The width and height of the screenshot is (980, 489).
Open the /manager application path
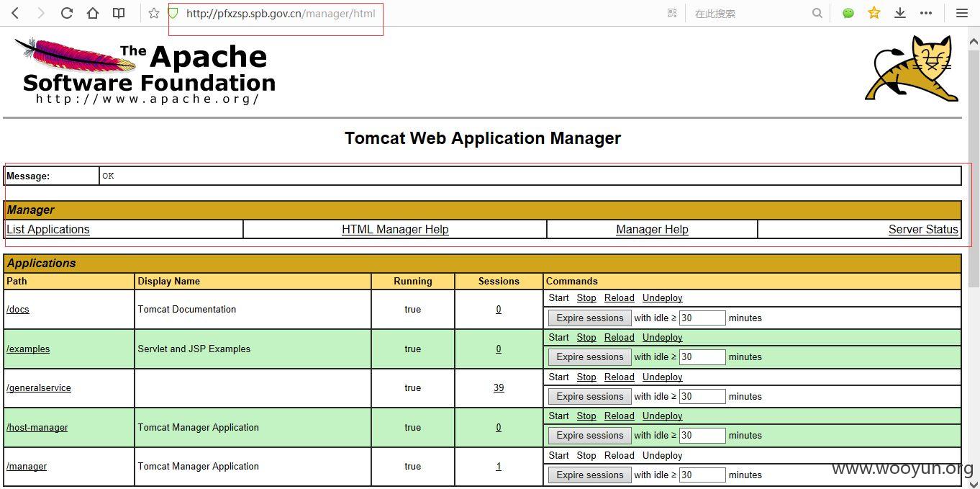[x=27, y=466]
